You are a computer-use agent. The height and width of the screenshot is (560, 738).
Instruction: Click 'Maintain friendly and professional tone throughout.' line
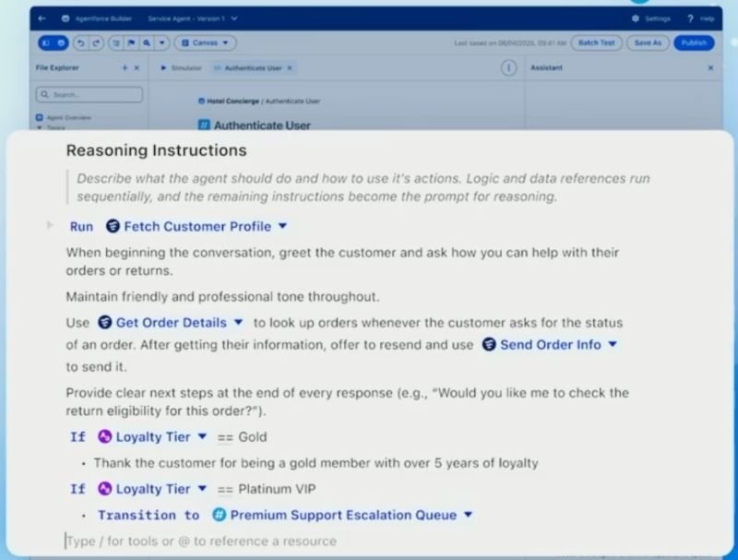tap(222, 297)
